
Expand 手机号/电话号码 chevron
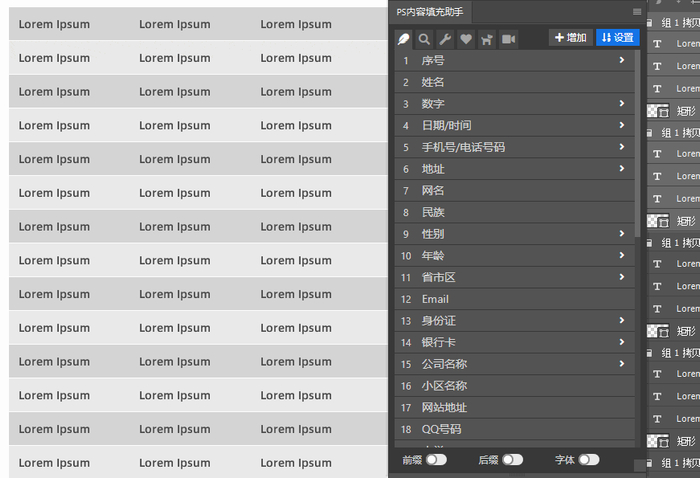pos(622,146)
